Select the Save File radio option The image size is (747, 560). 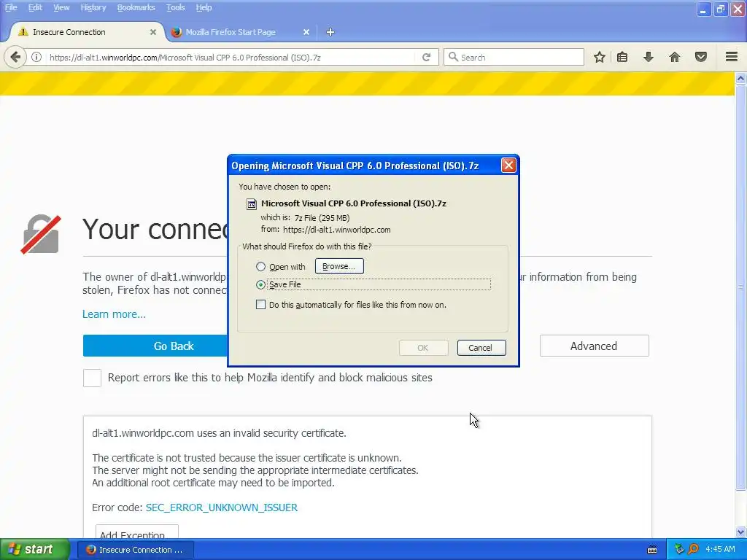260,285
